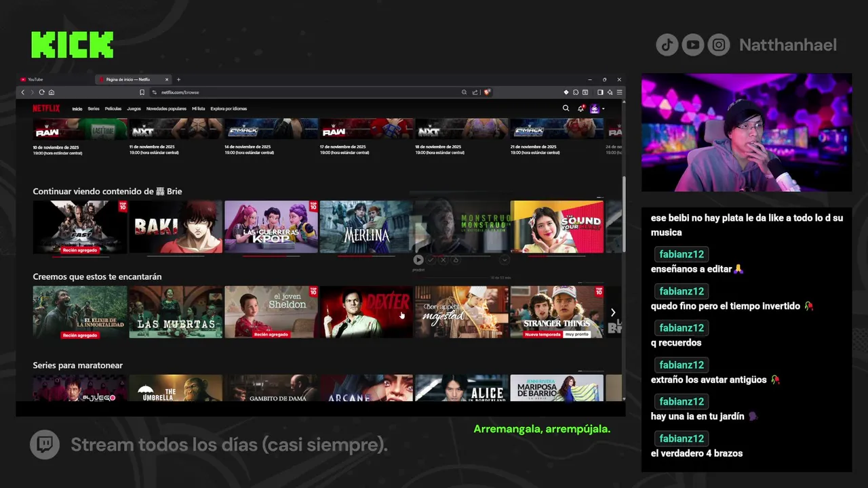Open the Stranger Things thumbnail

(557, 312)
